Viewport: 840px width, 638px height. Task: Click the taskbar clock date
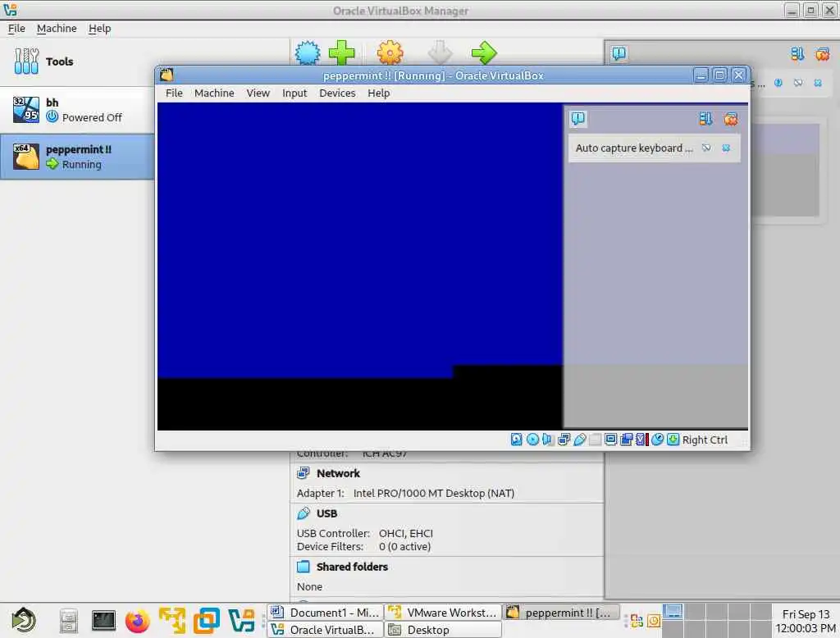click(806, 614)
